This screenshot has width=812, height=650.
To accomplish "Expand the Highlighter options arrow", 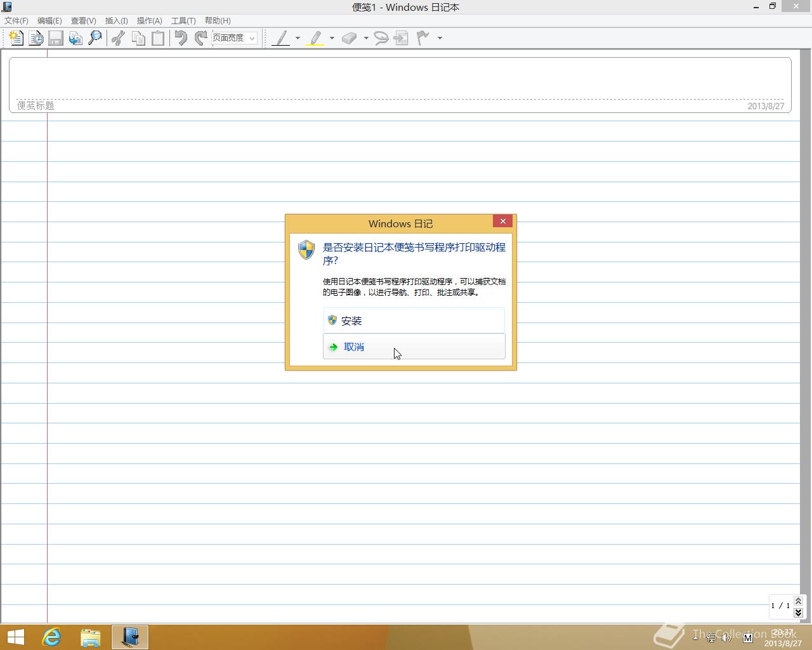I will pyautogui.click(x=332, y=38).
